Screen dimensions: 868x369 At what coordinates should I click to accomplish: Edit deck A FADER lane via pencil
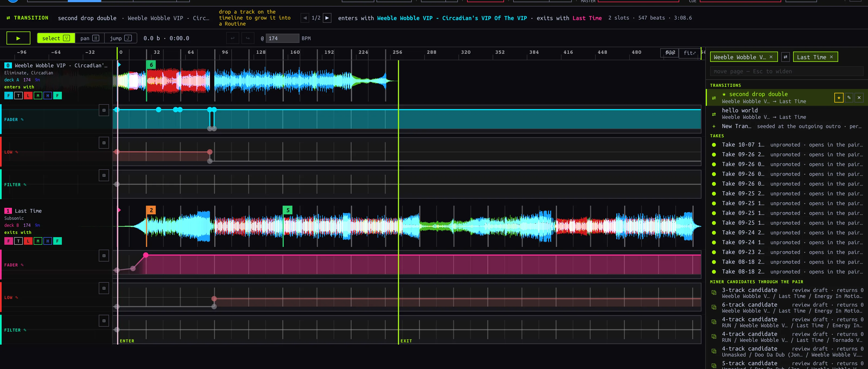point(22,120)
